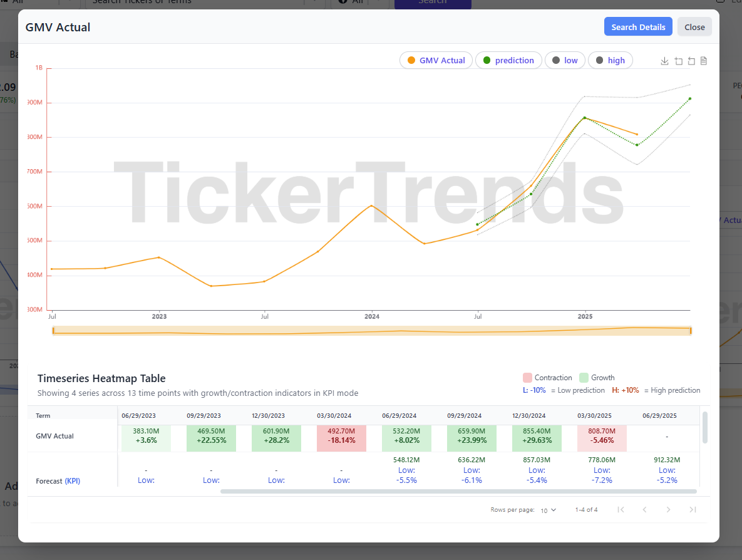Select the 855.40M +29.63% cell
Image resolution: width=742 pixels, height=560 pixels.
pos(537,438)
